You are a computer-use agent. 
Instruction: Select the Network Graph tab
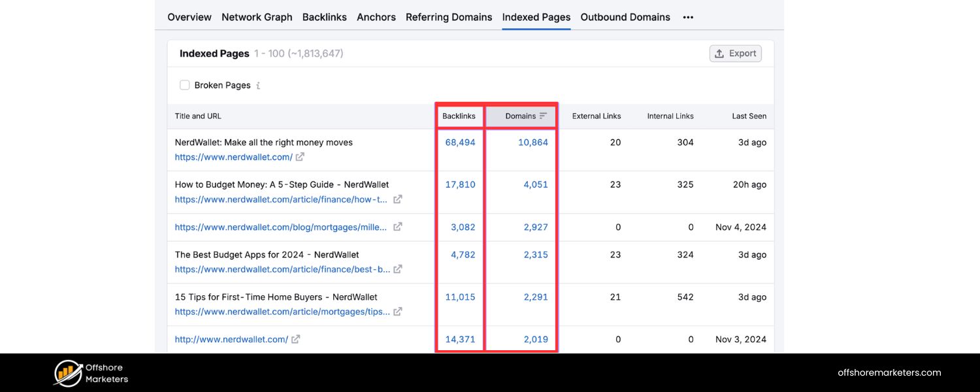[257, 17]
